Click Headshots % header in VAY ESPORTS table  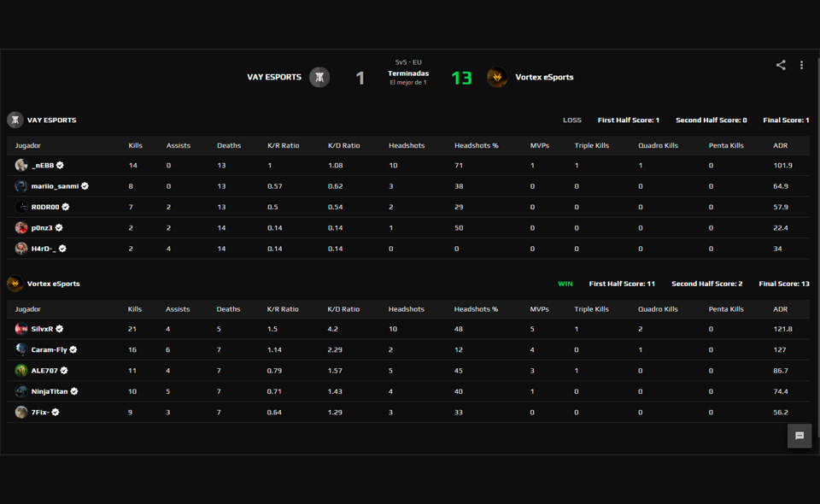pos(477,146)
